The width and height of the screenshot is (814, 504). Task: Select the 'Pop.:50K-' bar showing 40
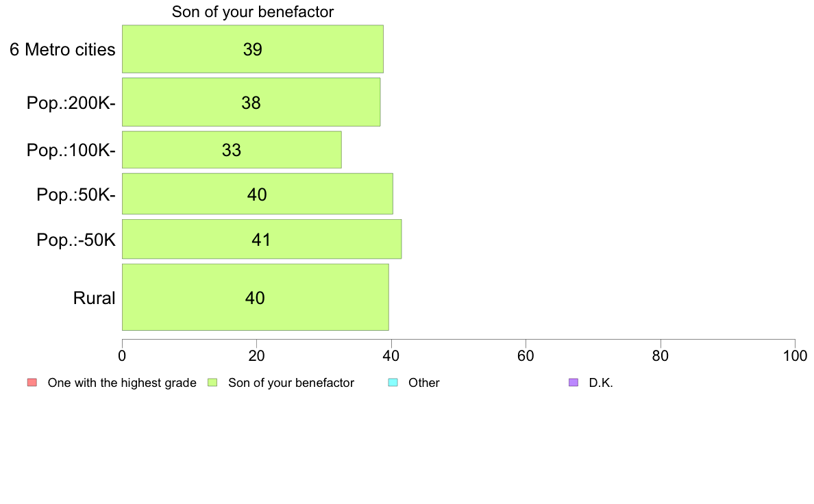pos(258,194)
